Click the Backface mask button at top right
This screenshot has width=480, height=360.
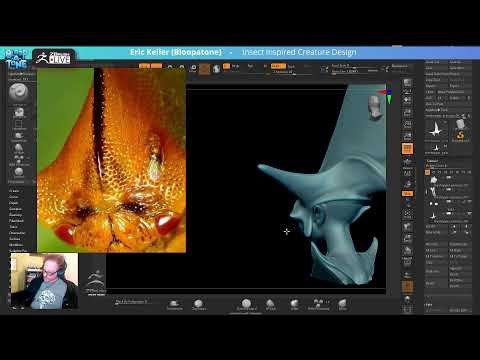(399, 66)
